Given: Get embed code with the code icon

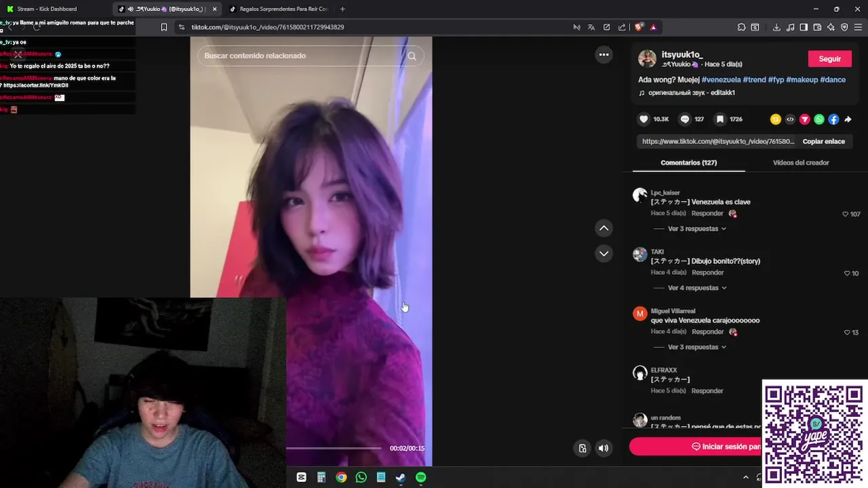Looking at the screenshot, I should pyautogui.click(x=790, y=119).
